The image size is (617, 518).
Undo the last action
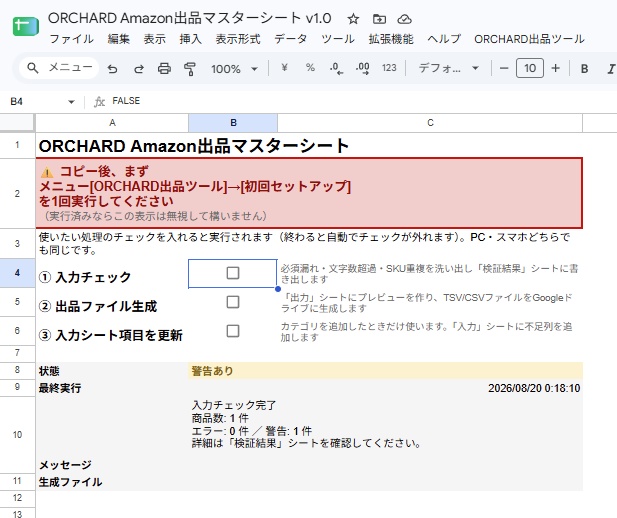pyautogui.click(x=113, y=69)
